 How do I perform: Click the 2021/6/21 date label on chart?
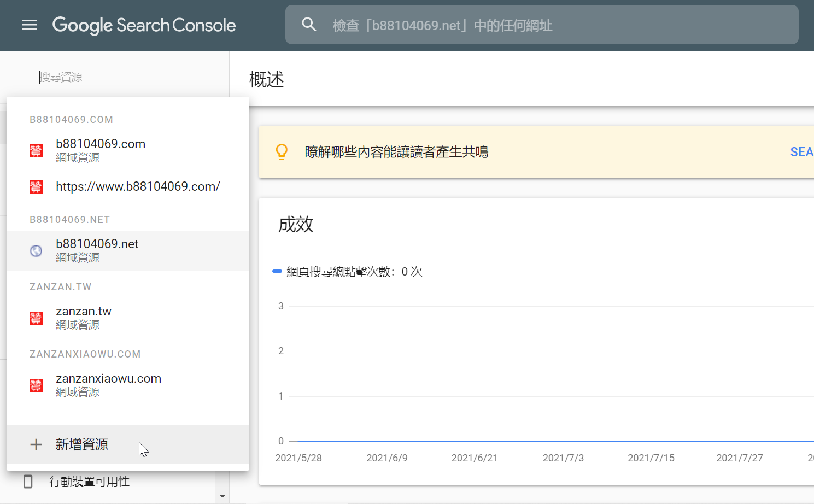475,458
